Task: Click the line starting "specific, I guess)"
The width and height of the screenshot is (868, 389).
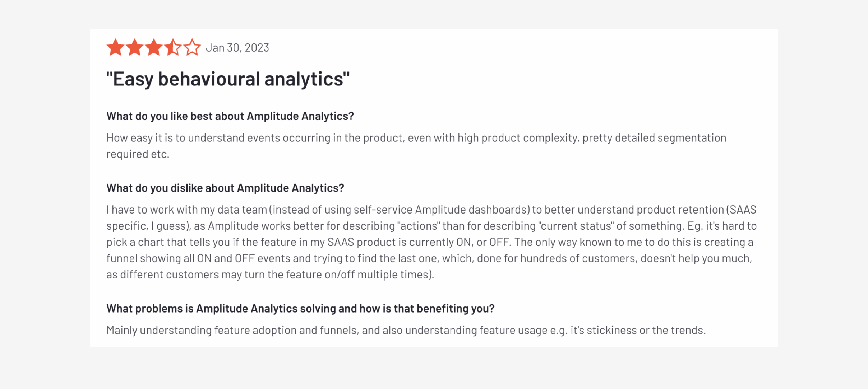Action: coord(431,226)
